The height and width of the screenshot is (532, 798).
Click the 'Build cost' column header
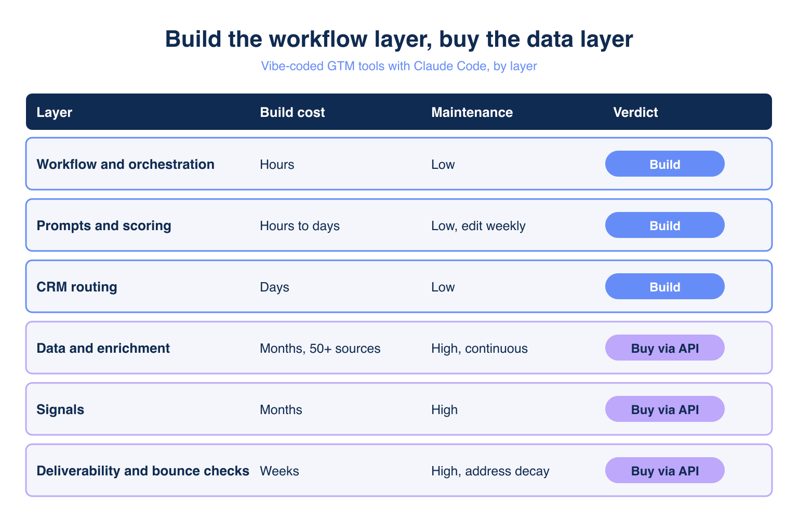[292, 112]
